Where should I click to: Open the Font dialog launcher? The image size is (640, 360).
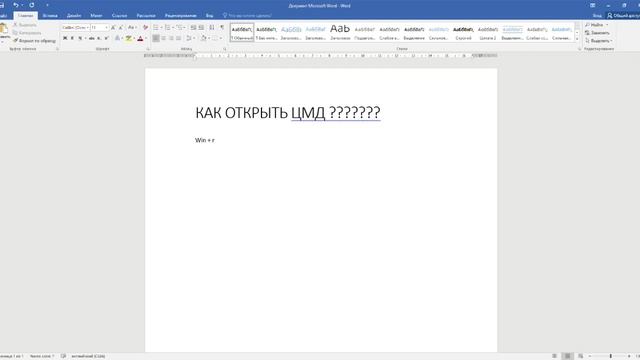tap(148, 49)
